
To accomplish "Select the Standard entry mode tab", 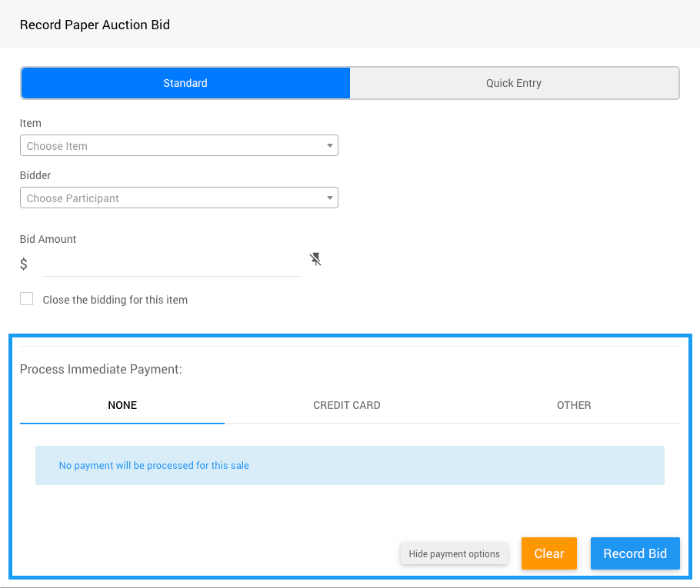I will [185, 83].
